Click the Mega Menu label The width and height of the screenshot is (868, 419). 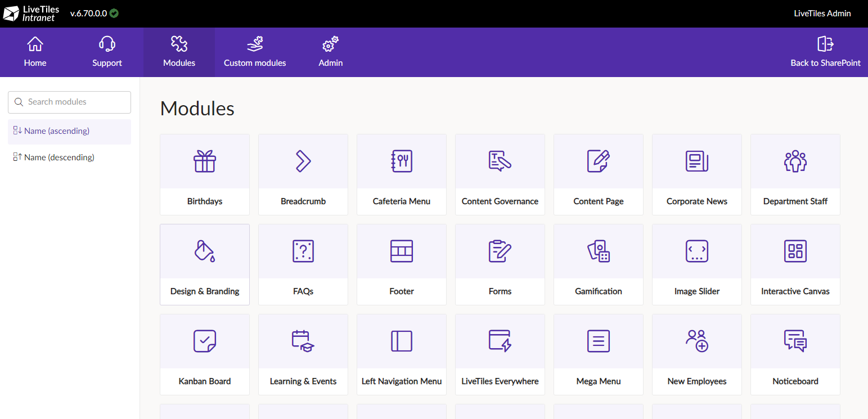click(599, 381)
